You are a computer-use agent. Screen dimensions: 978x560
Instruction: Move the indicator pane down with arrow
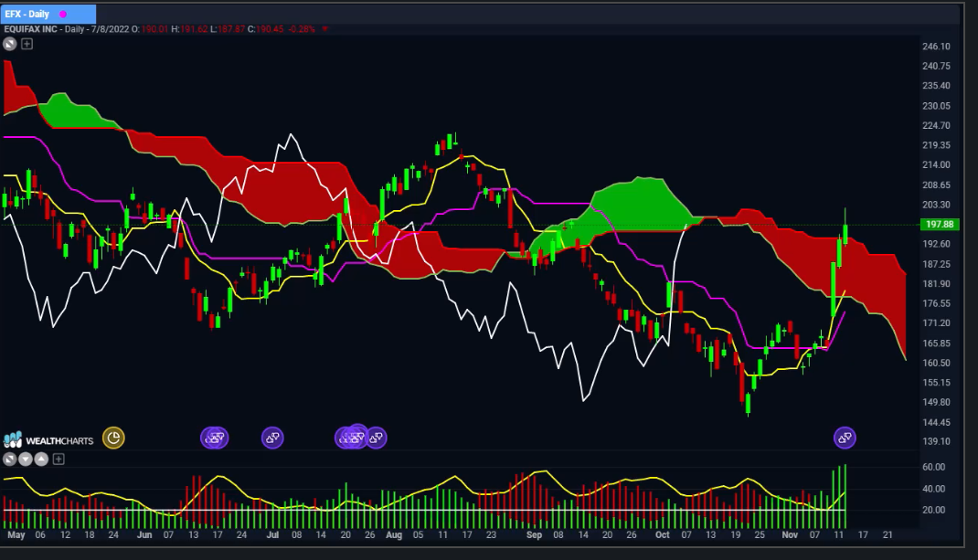click(26, 460)
